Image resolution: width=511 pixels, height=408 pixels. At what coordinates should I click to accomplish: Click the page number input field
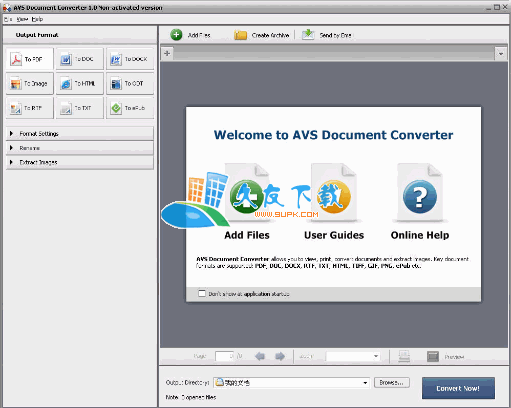[x=224, y=356]
